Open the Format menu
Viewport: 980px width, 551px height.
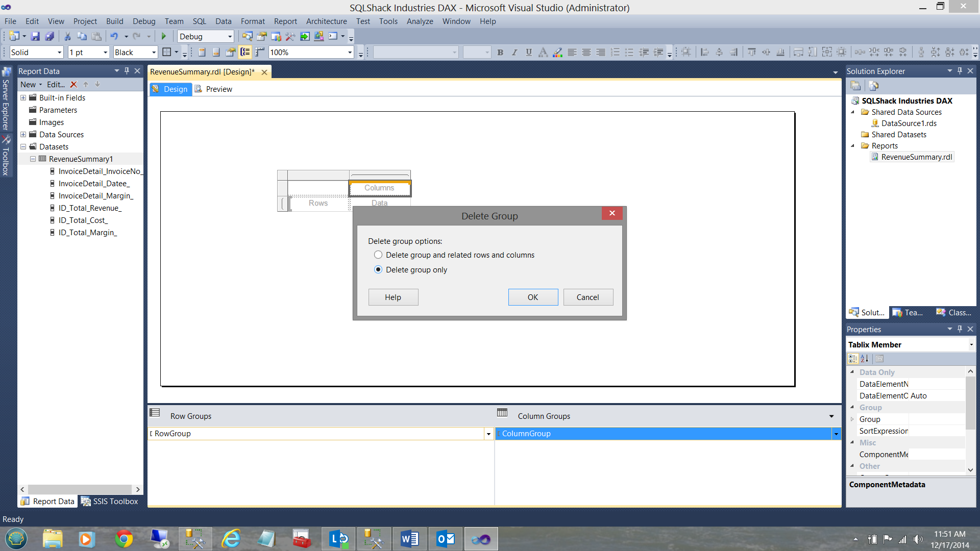(x=253, y=21)
